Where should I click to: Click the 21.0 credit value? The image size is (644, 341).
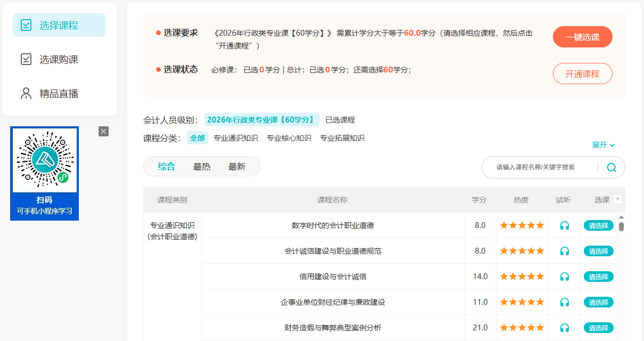pos(480,328)
